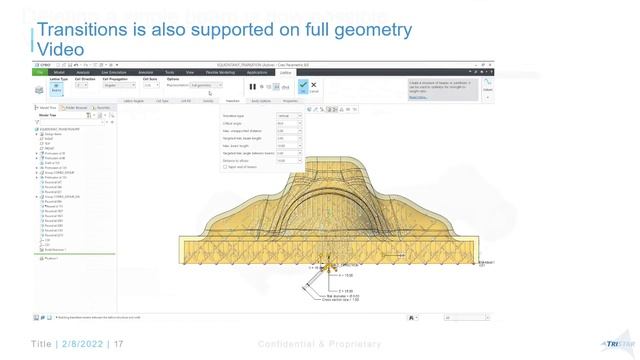Open the Cell Propagation dropdown
The height and width of the screenshot is (360, 640).
coord(119,85)
